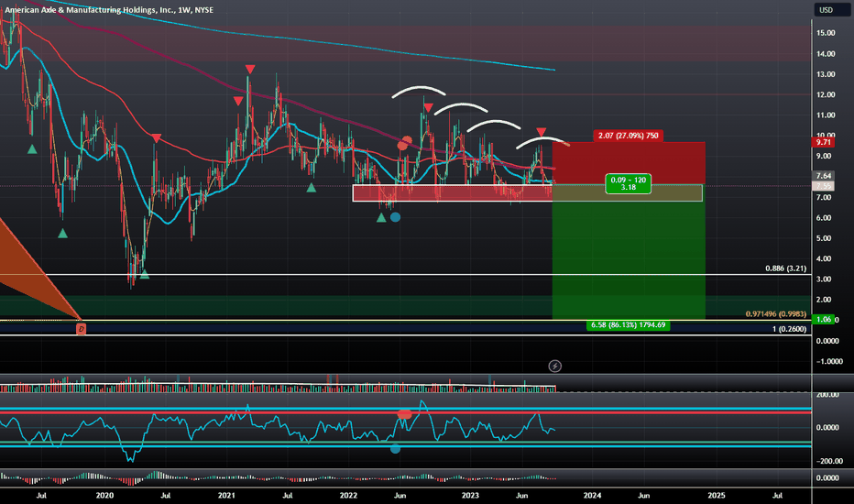
Task: Click the 2023 label on the time axis
Action: point(471,495)
